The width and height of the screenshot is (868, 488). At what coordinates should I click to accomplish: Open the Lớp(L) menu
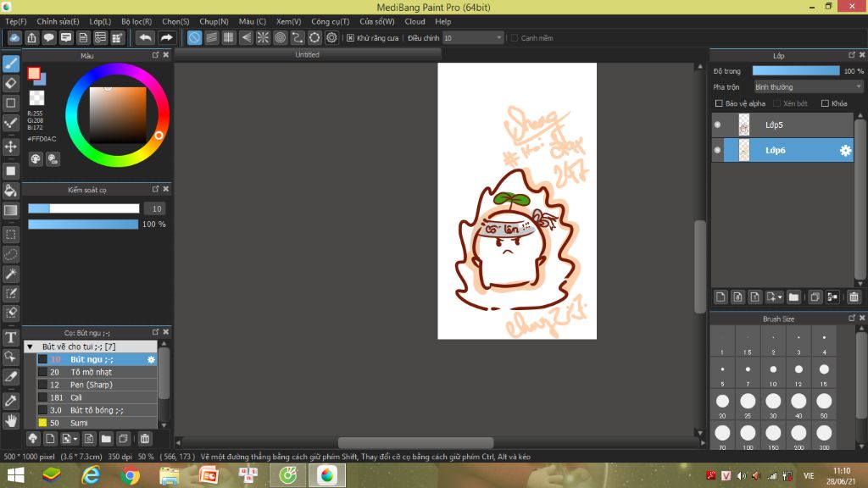pyautogui.click(x=100, y=21)
